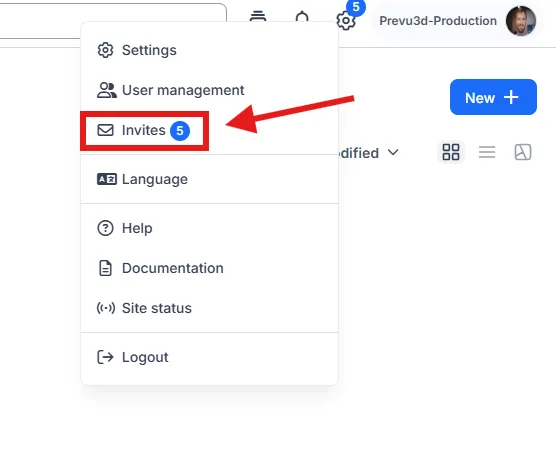Screen dimensions: 556x466
Task: Click the broadcast icon beside Site status
Action: 106,308
